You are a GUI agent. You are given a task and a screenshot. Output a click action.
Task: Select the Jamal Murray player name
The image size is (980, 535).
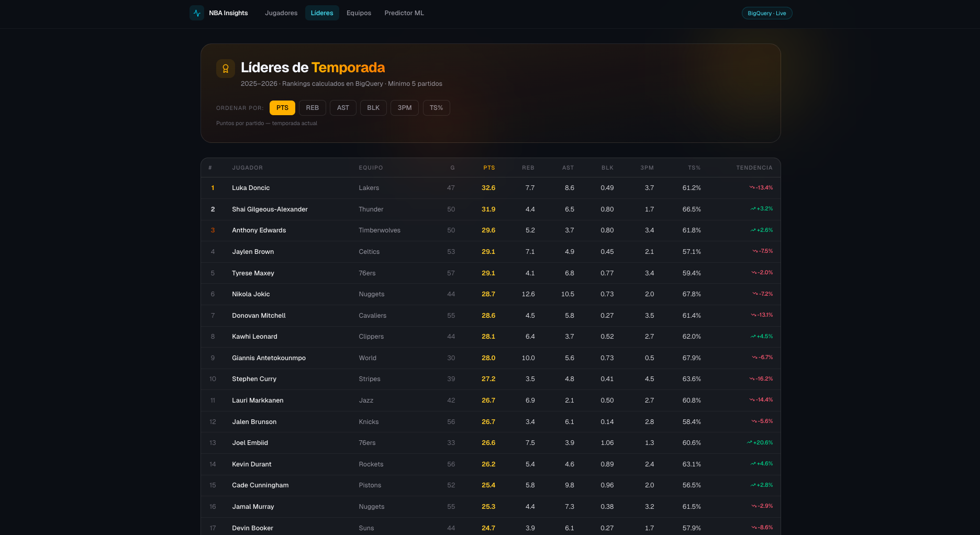253,507
